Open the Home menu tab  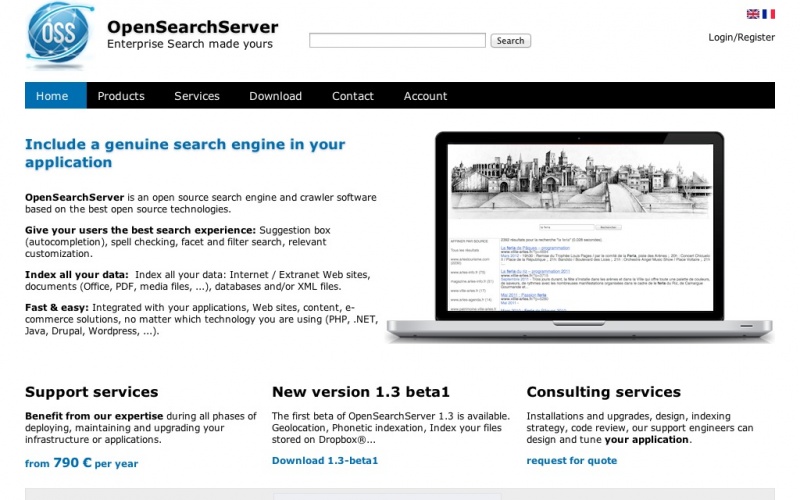coord(56,95)
